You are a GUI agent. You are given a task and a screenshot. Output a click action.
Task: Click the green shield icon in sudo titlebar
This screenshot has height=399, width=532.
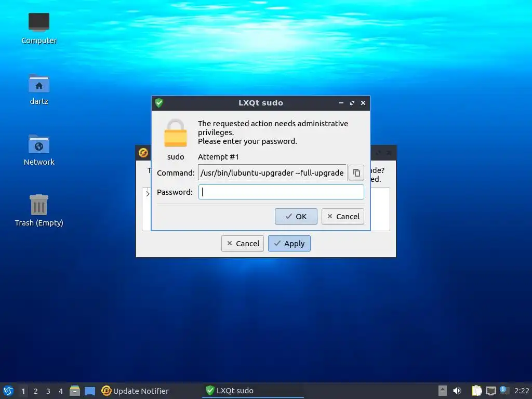coord(159,103)
